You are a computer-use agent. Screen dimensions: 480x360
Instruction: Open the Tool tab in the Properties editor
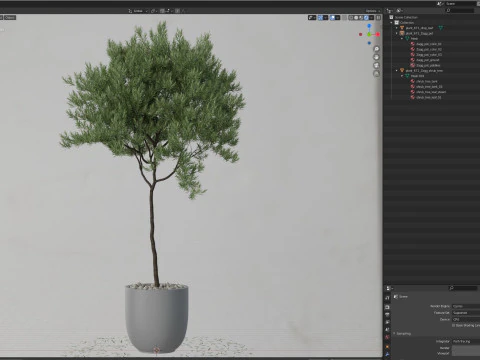pyautogui.click(x=387, y=298)
